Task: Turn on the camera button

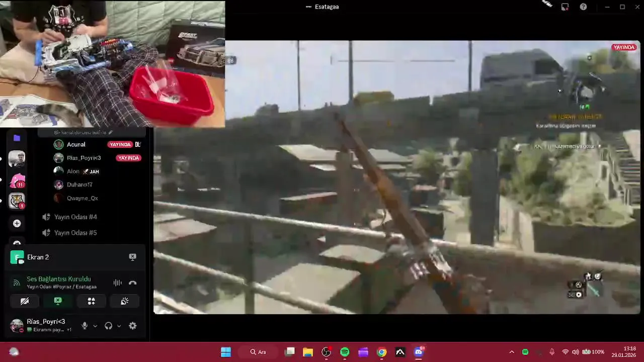Action: pyautogui.click(x=24, y=301)
